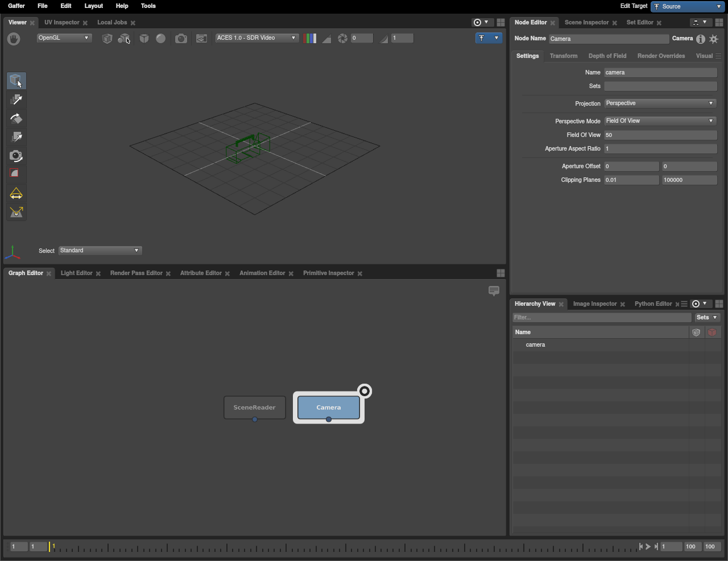Screen dimensions: 728x561
Task: Activate the Crop Window tool
Action: (x=16, y=173)
